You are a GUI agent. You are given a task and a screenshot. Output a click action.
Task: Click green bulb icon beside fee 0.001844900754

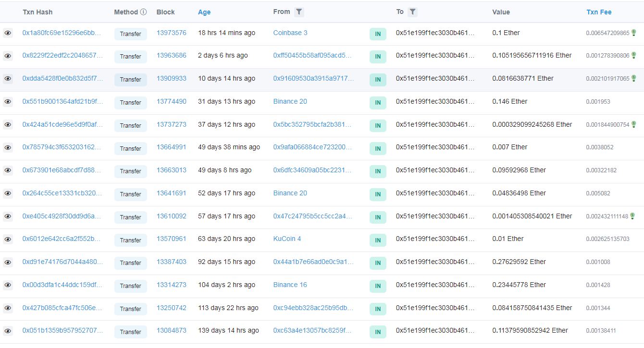pyautogui.click(x=634, y=124)
